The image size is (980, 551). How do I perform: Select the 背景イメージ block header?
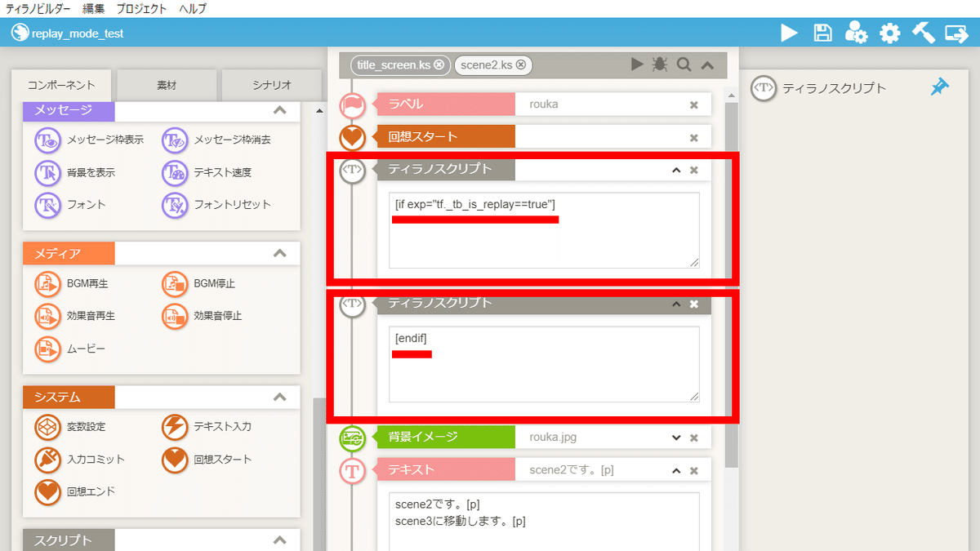(x=445, y=438)
